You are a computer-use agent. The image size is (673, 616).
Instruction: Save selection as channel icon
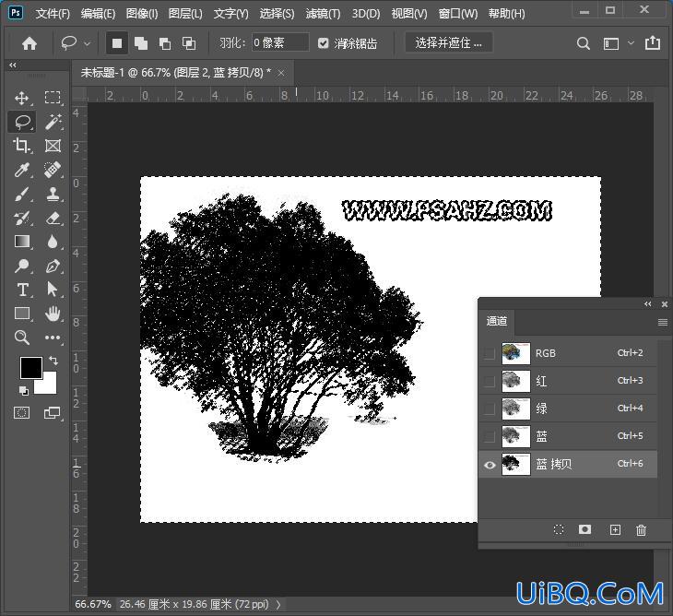584,529
